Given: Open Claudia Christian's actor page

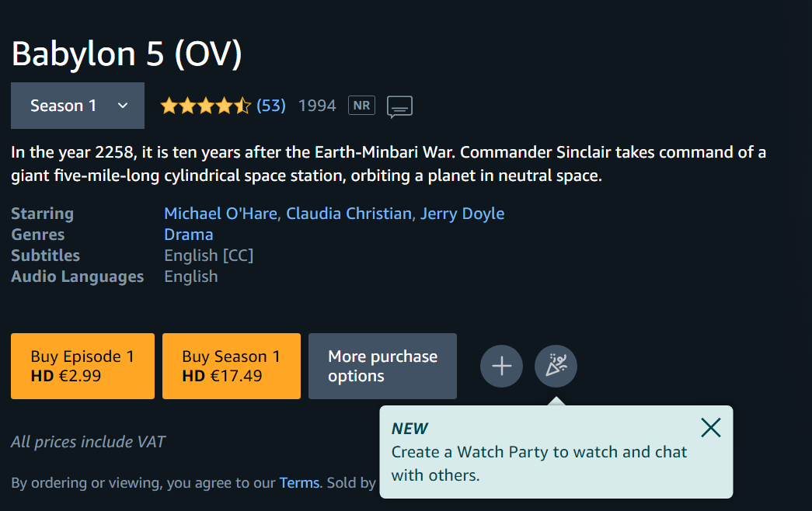Looking at the screenshot, I should 349,214.
